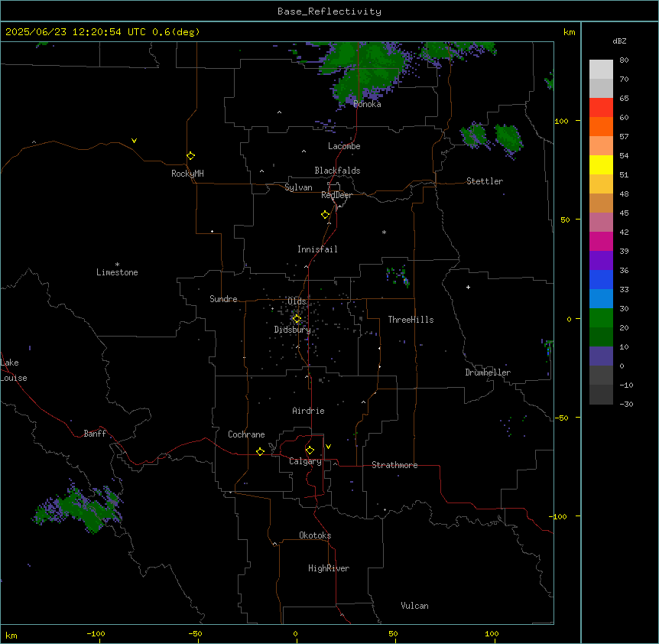Select the Cochrane label

pos(246,434)
